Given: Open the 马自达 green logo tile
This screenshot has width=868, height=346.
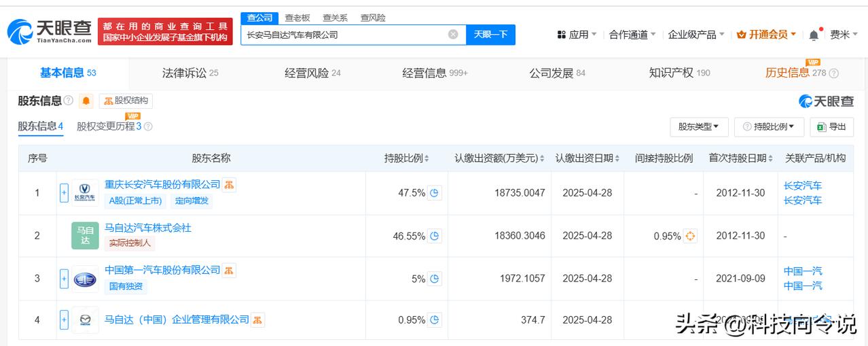Looking at the screenshot, I should tap(85, 235).
